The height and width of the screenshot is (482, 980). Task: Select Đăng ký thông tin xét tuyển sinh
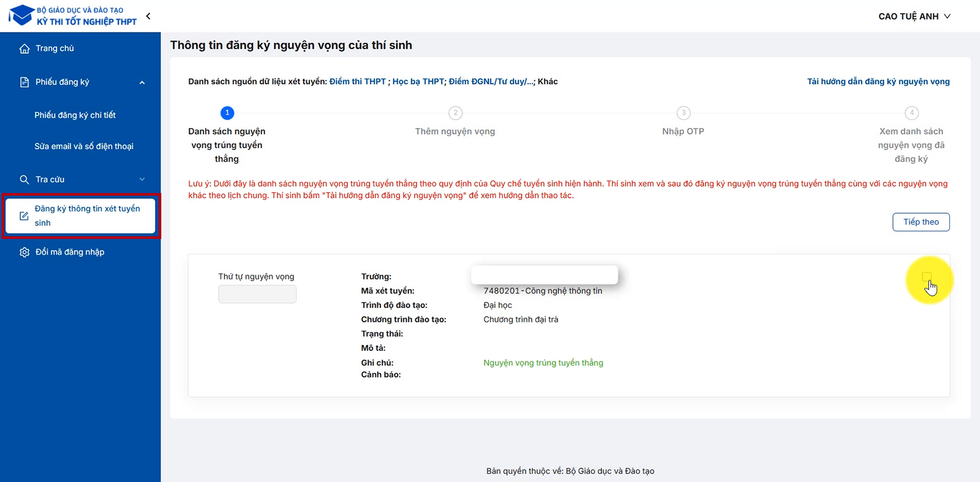[x=87, y=216]
